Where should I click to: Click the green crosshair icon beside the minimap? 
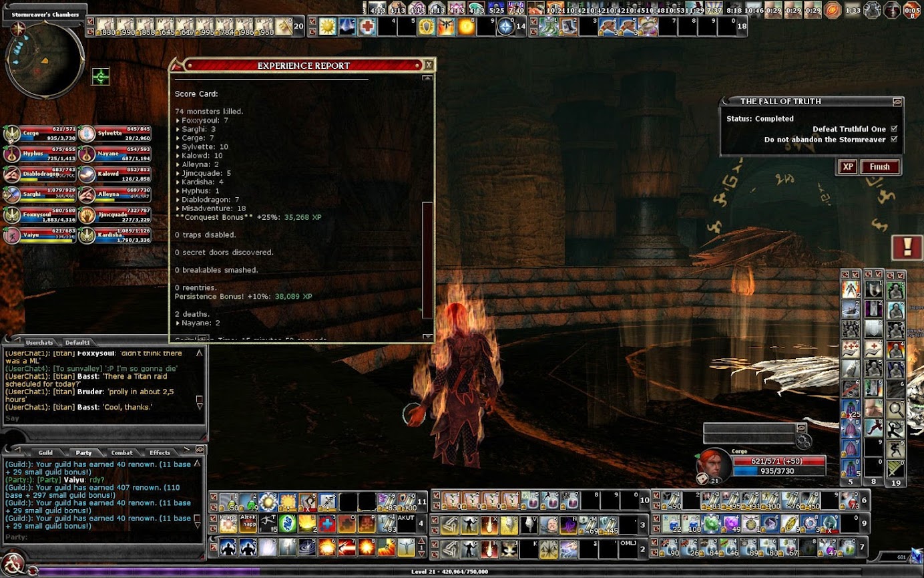point(101,77)
